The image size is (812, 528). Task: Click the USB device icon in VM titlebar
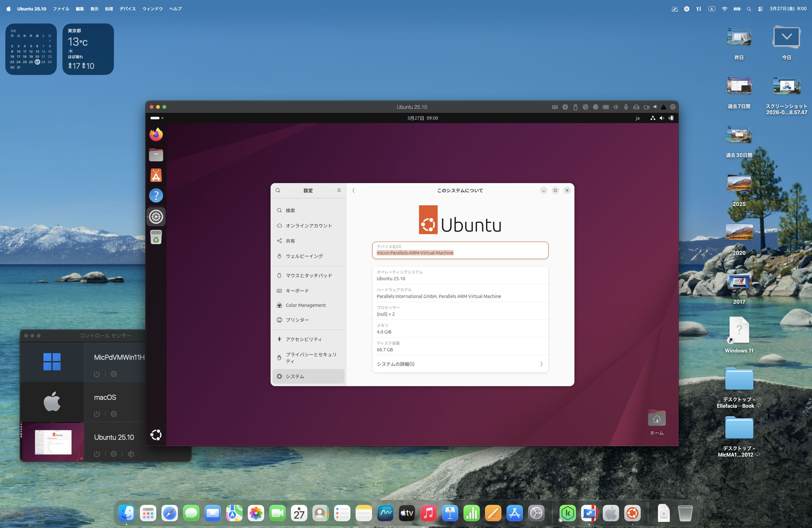coord(575,107)
